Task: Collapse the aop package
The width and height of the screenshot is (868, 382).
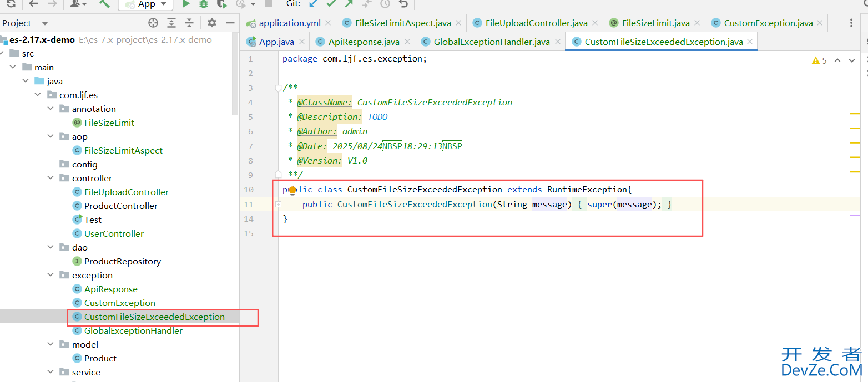Action: coord(51,136)
